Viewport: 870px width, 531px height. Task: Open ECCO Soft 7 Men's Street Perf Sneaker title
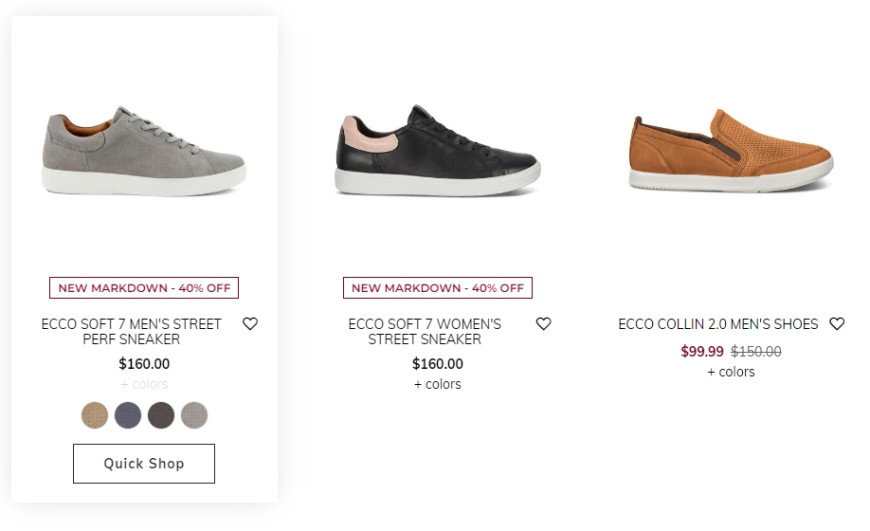(131, 331)
